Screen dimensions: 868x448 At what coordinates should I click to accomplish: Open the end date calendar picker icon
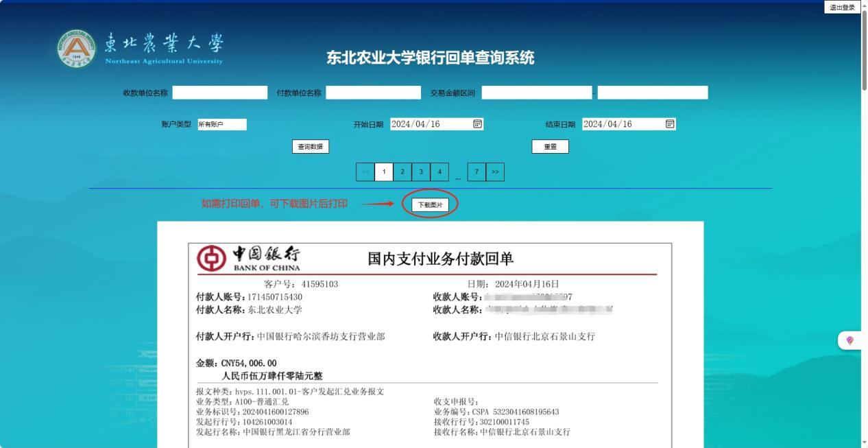670,124
